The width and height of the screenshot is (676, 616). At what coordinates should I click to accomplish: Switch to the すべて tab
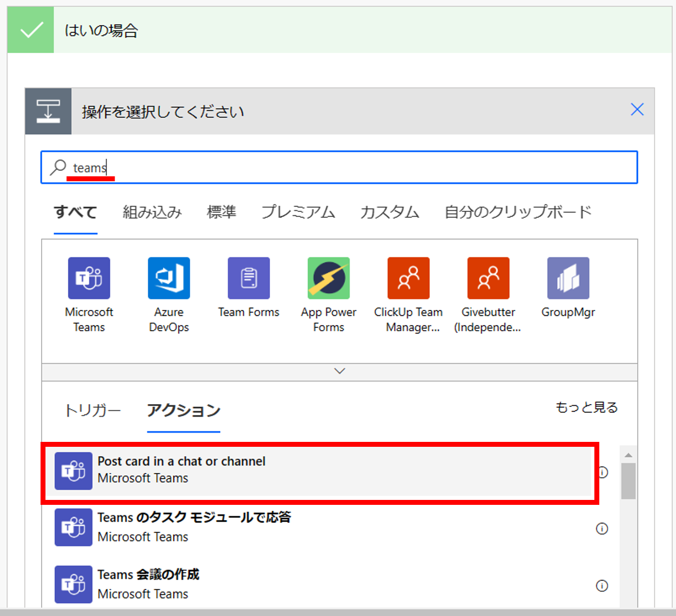pyautogui.click(x=76, y=212)
